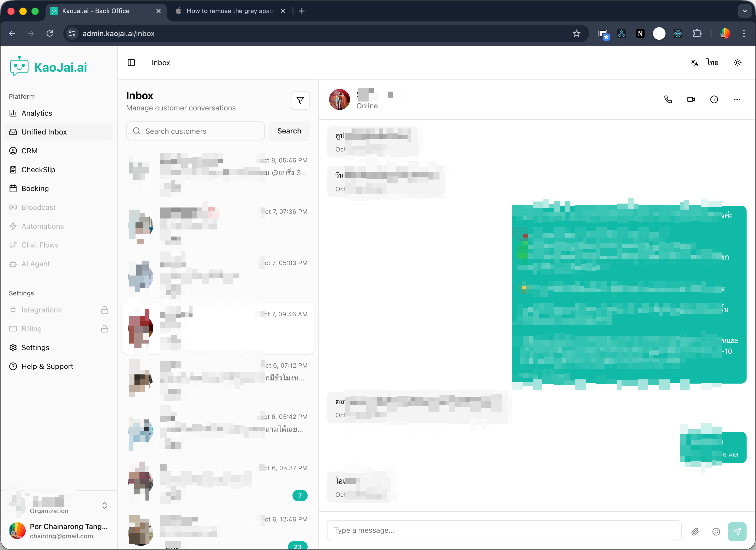Open the chat more options ellipsis
Image resolution: width=756 pixels, height=550 pixels.
click(x=737, y=99)
